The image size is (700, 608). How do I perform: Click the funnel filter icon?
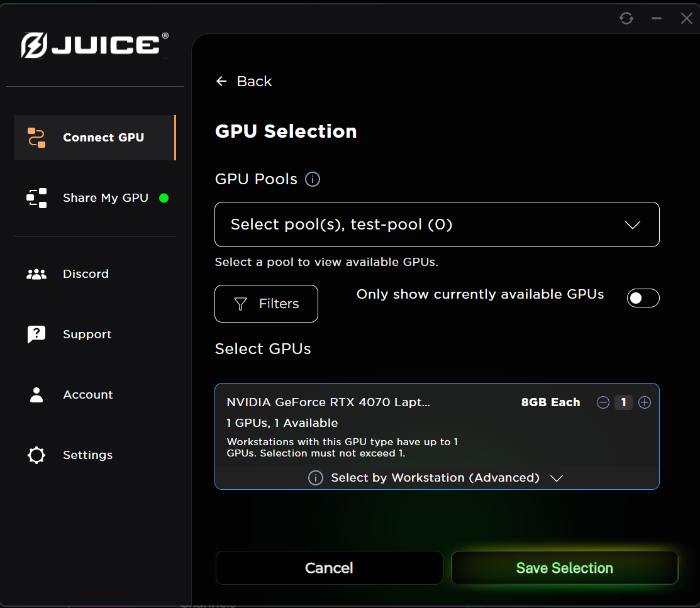click(x=241, y=304)
